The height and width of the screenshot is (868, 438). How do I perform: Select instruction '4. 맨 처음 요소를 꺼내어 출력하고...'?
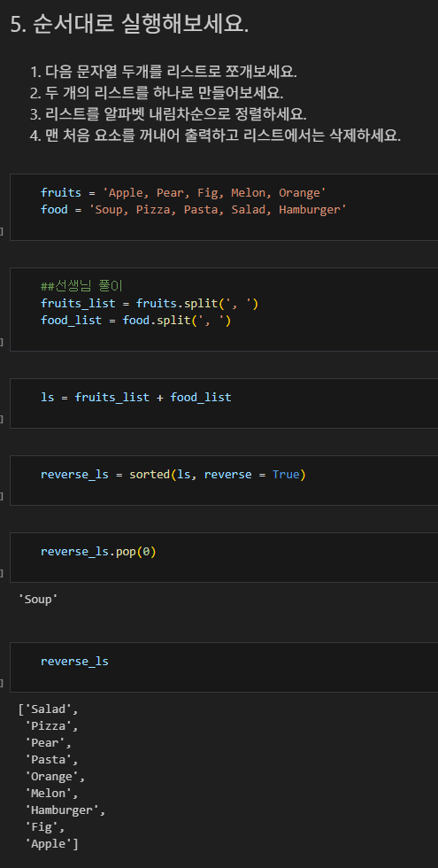tap(215, 135)
